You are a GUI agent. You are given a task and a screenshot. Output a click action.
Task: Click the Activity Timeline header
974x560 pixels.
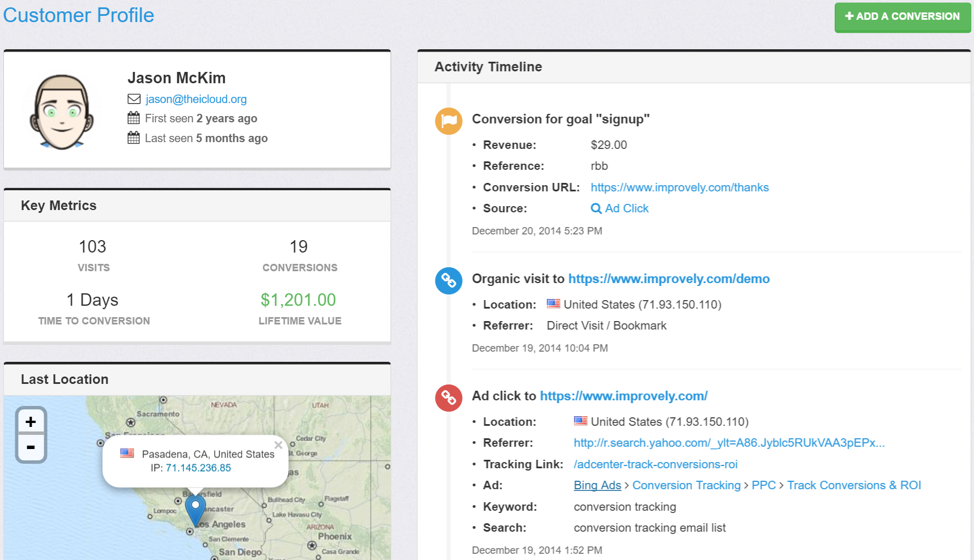coord(488,67)
